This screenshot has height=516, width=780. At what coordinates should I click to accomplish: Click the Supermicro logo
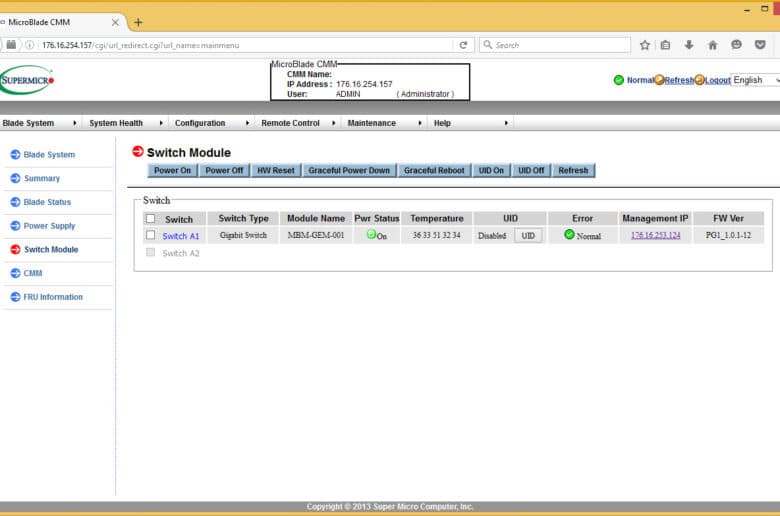(x=26, y=80)
